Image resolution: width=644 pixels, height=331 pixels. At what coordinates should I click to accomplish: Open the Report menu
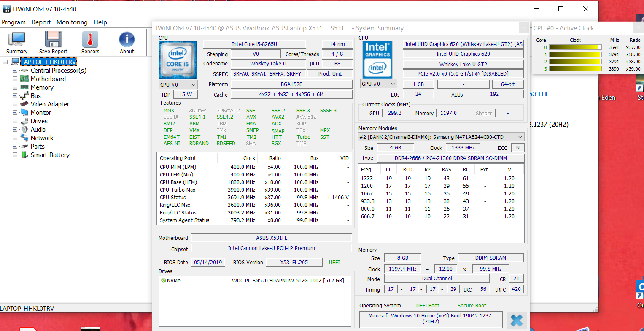pyautogui.click(x=41, y=22)
